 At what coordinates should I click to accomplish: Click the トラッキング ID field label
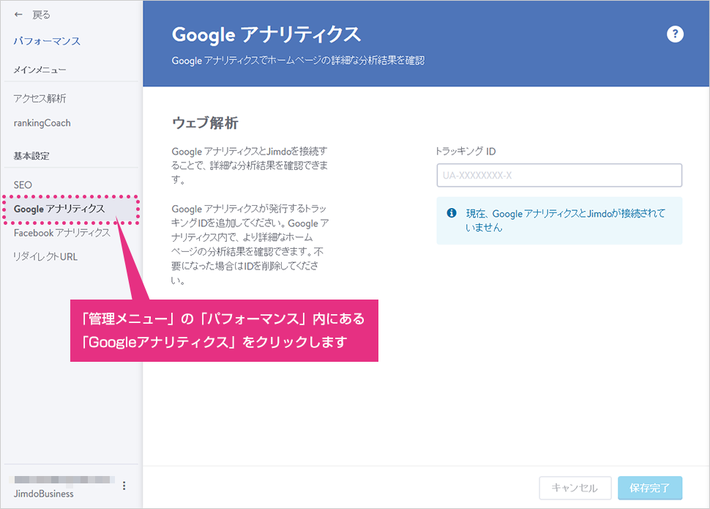click(x=465, y=151)
